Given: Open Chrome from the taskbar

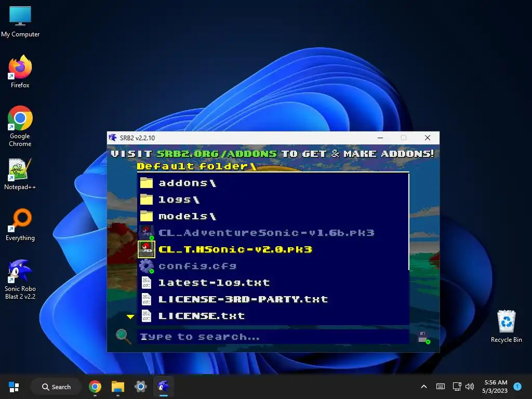Looking at the screenshot, I should click(95, 387).
